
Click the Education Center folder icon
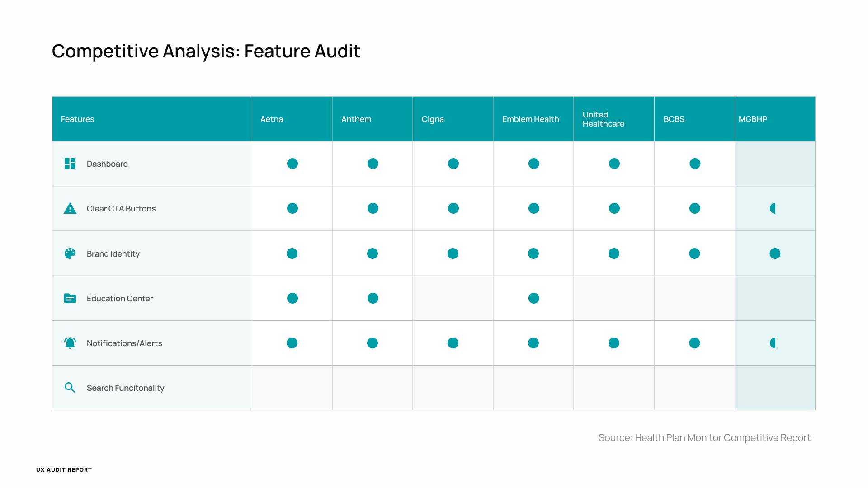pyautogui.click(x=70, y=298)
